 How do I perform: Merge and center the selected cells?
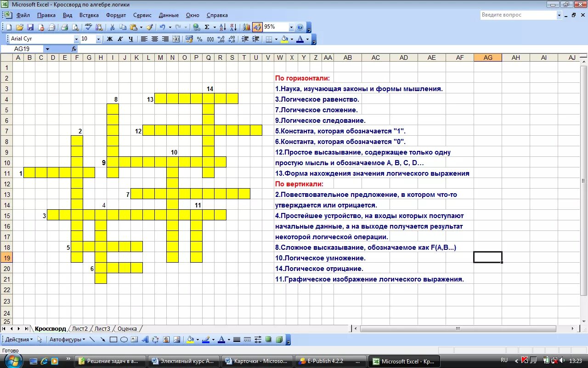click(176, 39)
